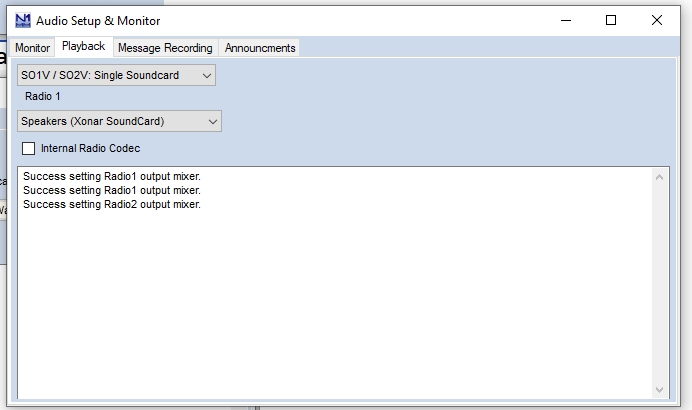Go to the Announcments tab

[x=259, y=48]
